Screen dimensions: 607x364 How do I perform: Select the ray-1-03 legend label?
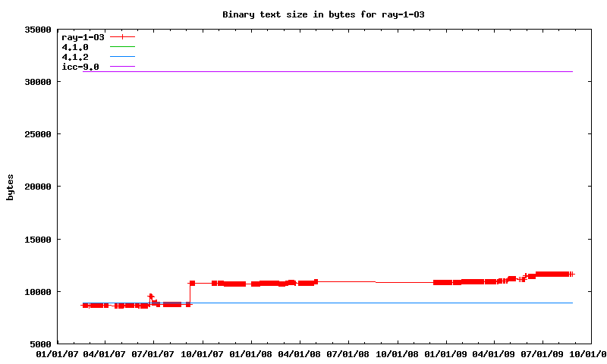(x=83, y=36)
